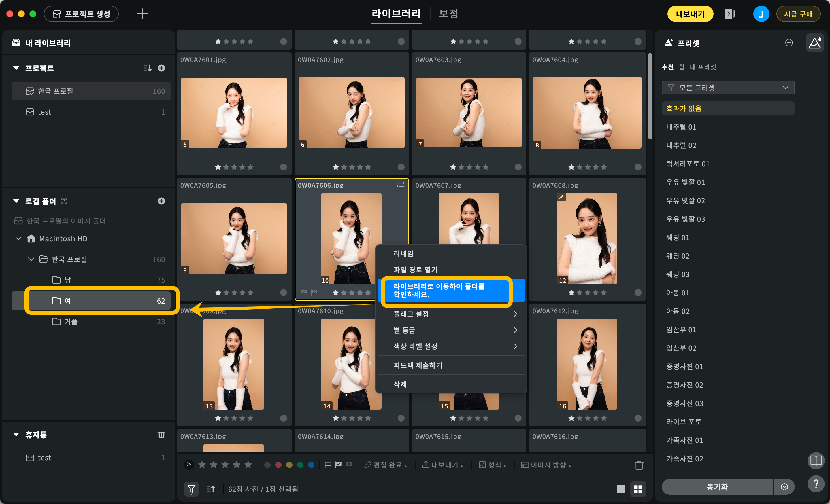Switch to the 라이브러리 tab
830x504 pixels.
(396, 14)
